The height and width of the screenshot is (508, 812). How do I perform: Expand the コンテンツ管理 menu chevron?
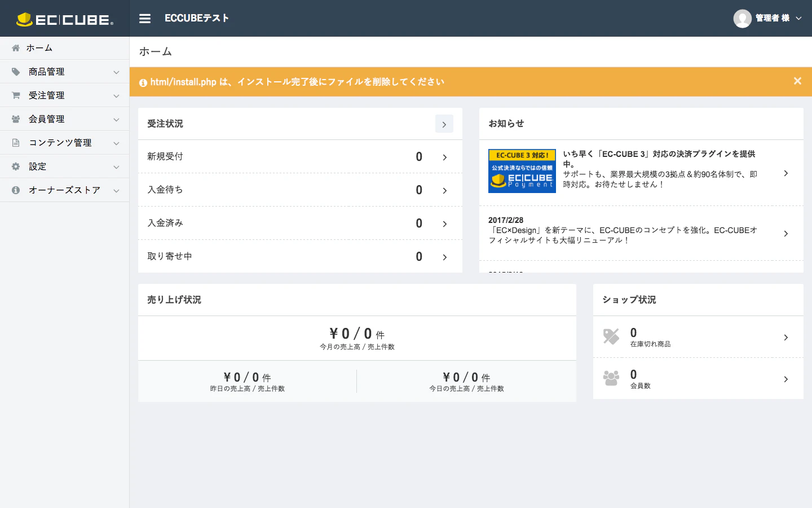tap(116, 143)
